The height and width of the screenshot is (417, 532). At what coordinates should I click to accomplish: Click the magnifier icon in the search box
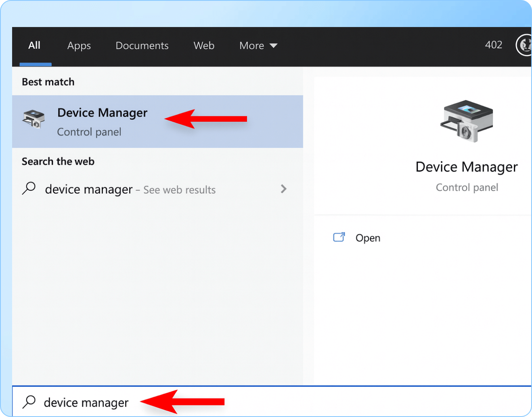pyautogui.click(x=29, y=402)
